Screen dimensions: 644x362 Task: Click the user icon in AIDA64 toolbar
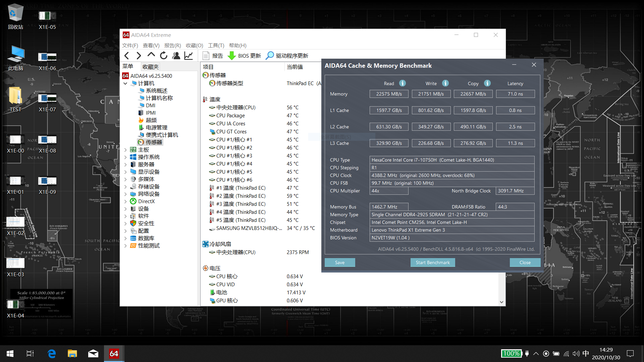(176, 56)
